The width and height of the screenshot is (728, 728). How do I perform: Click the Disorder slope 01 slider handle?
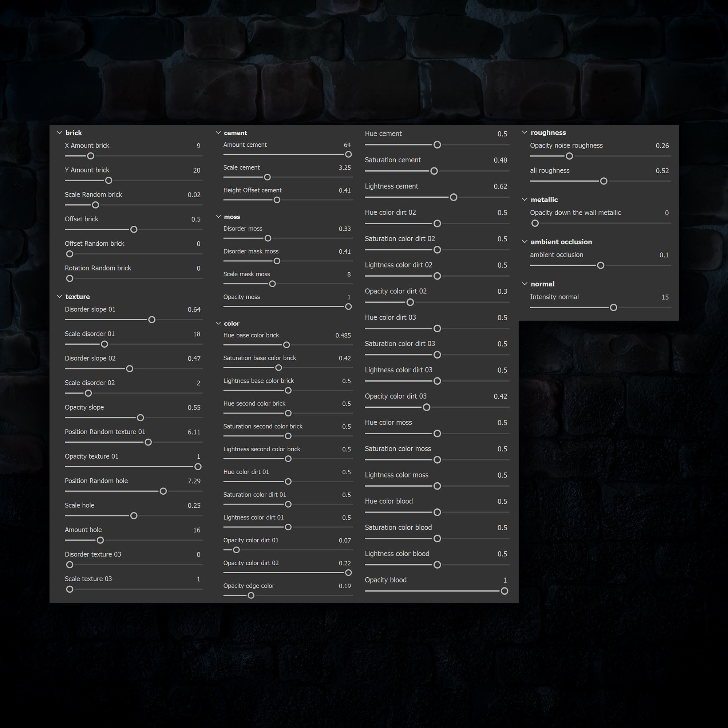[152, 320]
